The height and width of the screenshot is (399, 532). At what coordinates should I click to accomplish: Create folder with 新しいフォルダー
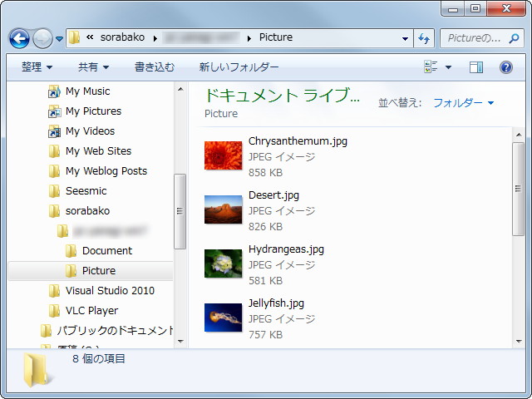239,67
